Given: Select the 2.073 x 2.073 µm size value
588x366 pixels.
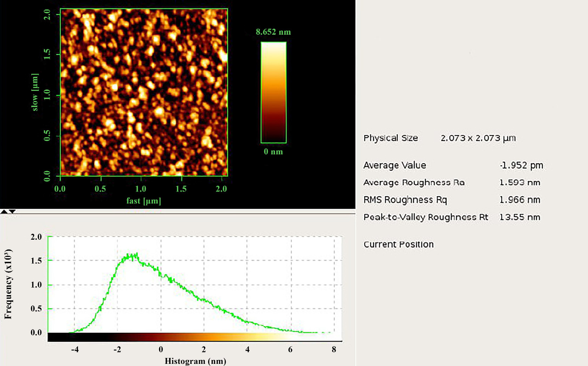Looking at the screenshot, I should [478, 138].
